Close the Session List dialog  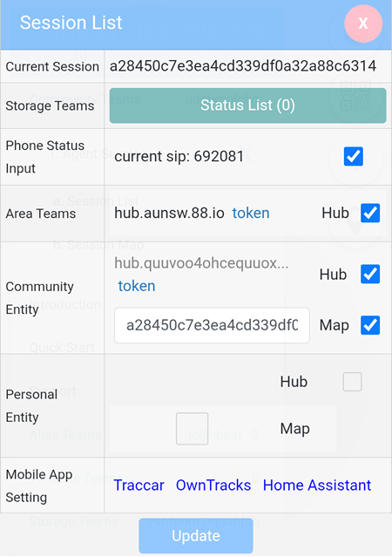point(363,24)
